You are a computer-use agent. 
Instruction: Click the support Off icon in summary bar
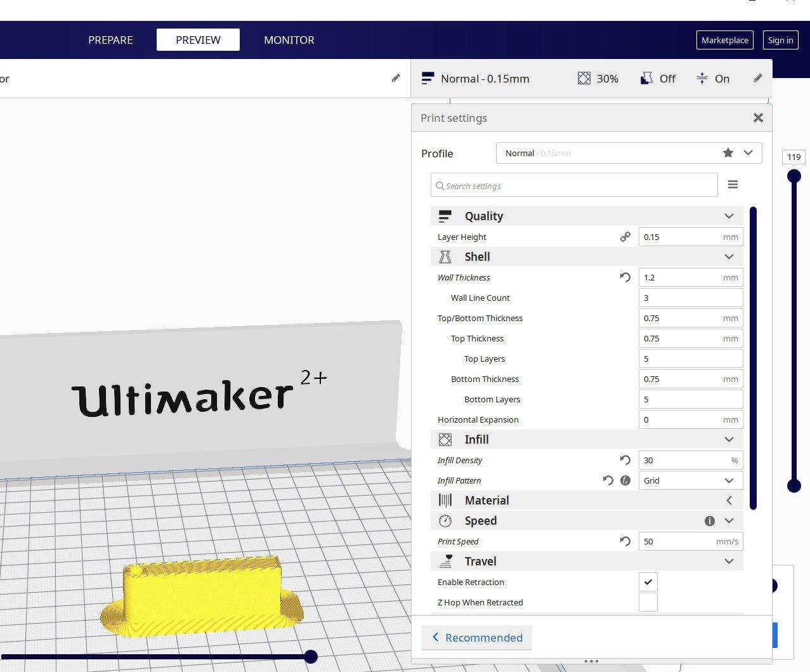(646, 78)
